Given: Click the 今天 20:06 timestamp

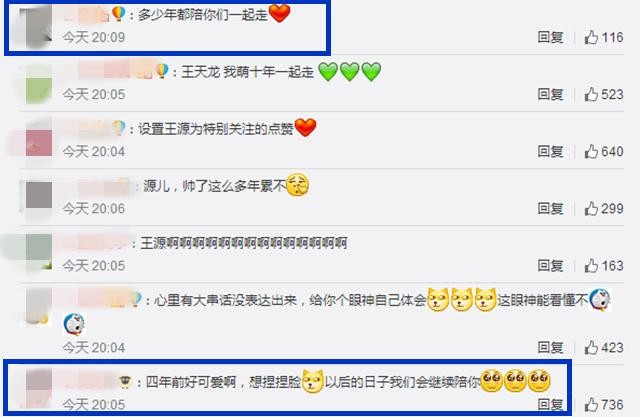Looking at the screenshot, I should tap(93, 209).
